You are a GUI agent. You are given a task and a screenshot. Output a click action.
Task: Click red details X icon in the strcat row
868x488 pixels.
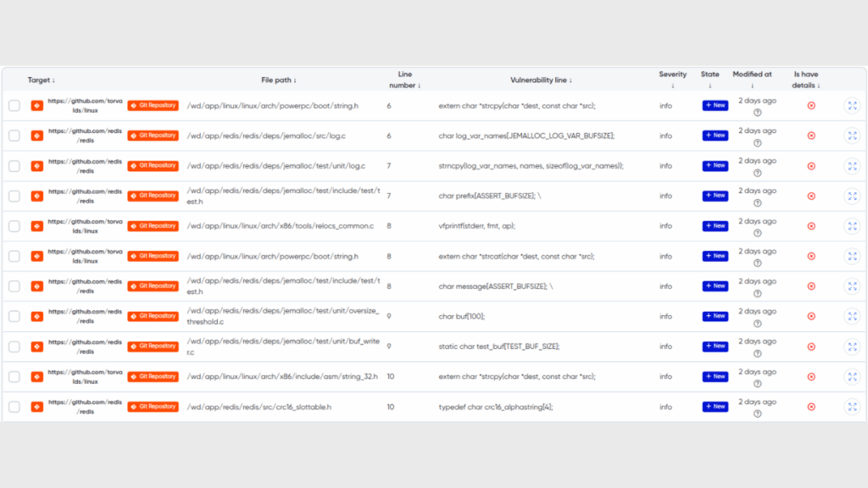[x=810, y=256]
